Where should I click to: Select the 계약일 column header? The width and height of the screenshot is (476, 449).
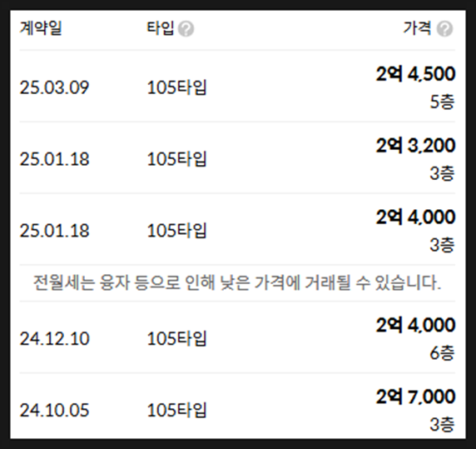pos(41,28)
